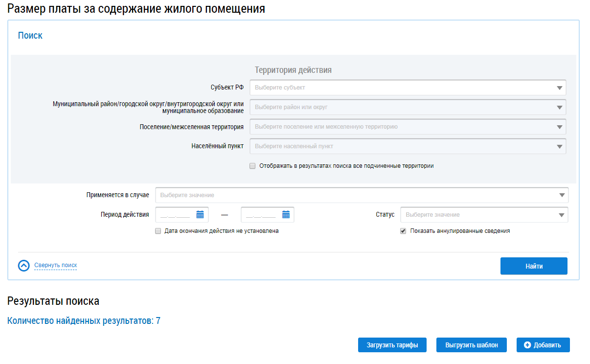Image resolution: width=590 pixels, height=364 pixels.
Task: Click the period start date input field
Action: [175, 214]
